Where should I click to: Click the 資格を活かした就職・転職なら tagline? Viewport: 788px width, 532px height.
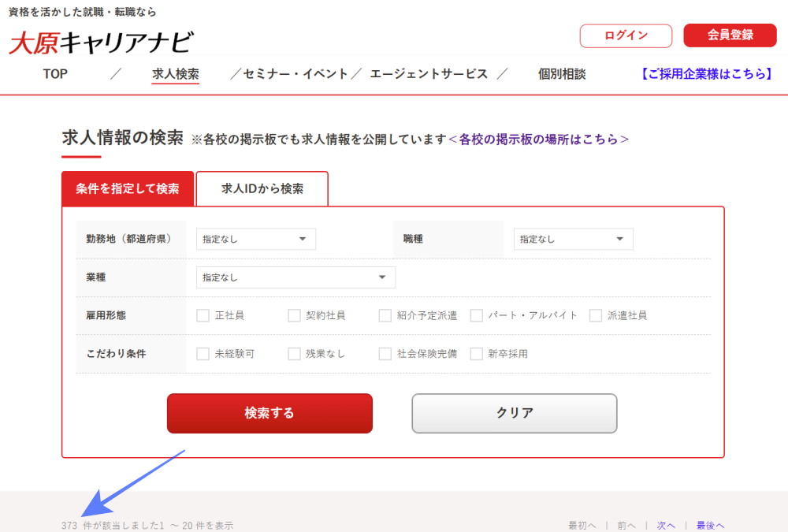(x=83, y=12)
